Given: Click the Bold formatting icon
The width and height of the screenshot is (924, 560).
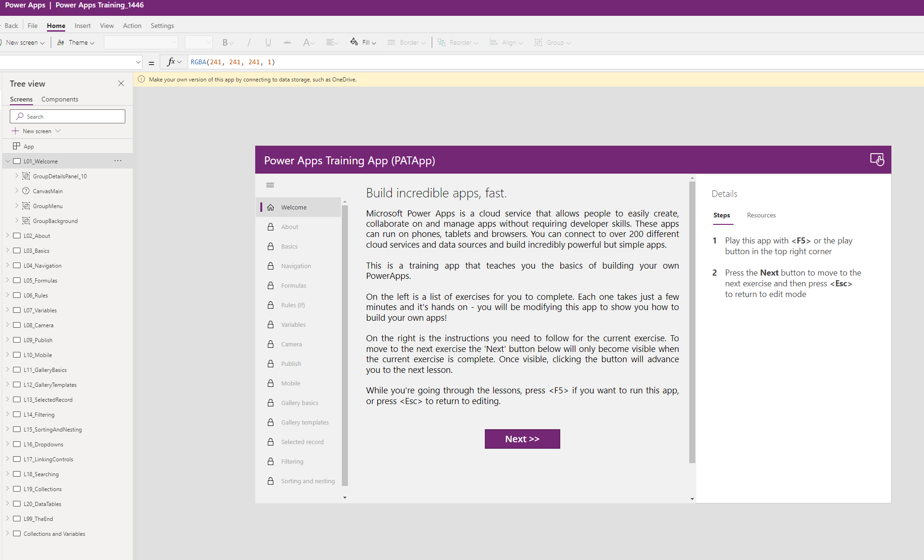Looking at the screenshot, I should coord(225,42).
